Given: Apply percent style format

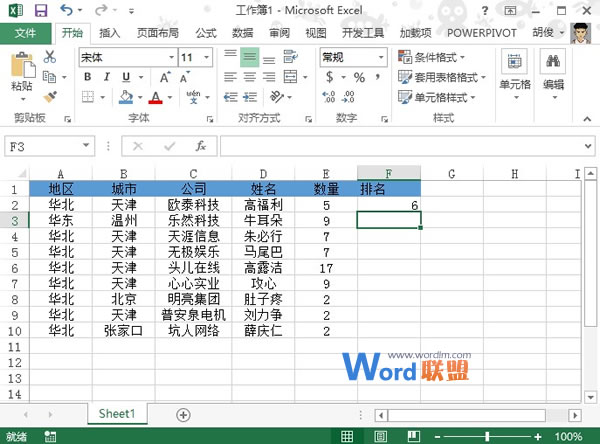Looking at the screenshot, I should [359, 77].
